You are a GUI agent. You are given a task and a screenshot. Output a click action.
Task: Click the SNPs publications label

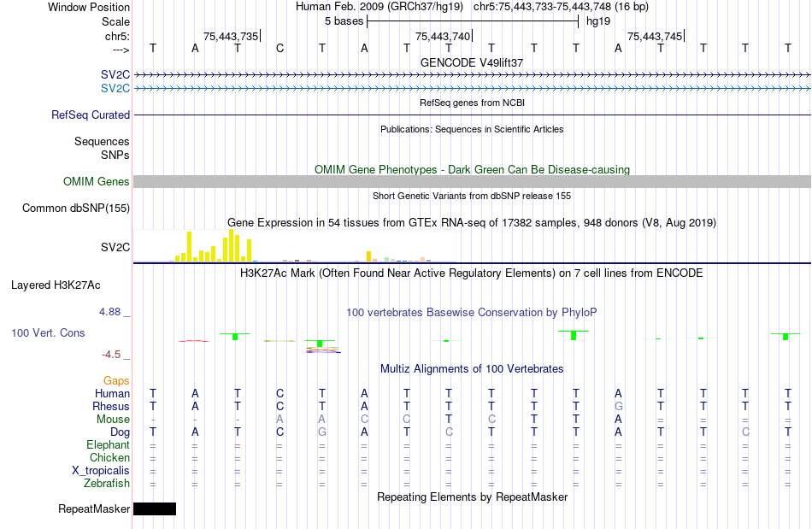click(115, 155)
